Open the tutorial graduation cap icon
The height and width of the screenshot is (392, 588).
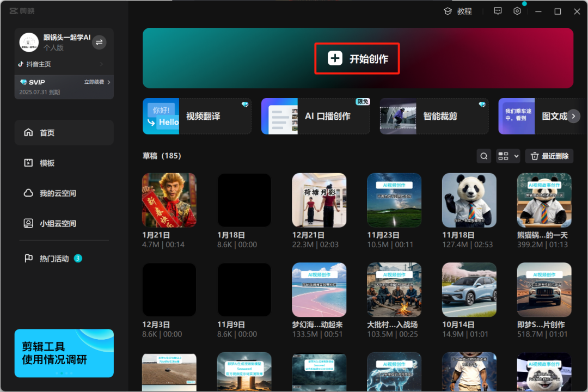448,11
